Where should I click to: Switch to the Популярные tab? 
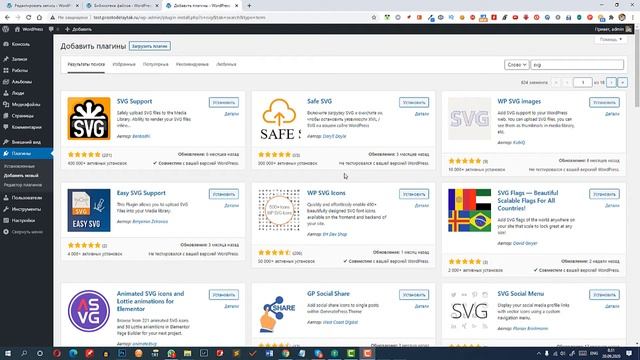156,64
